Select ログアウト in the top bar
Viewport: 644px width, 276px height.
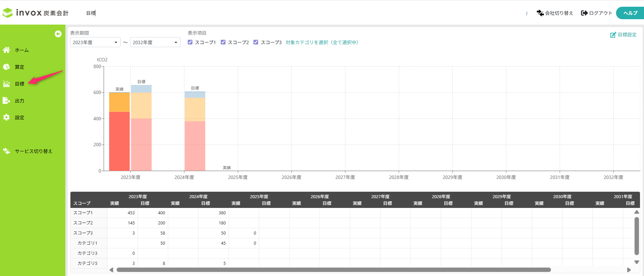[x=596, y=13]
